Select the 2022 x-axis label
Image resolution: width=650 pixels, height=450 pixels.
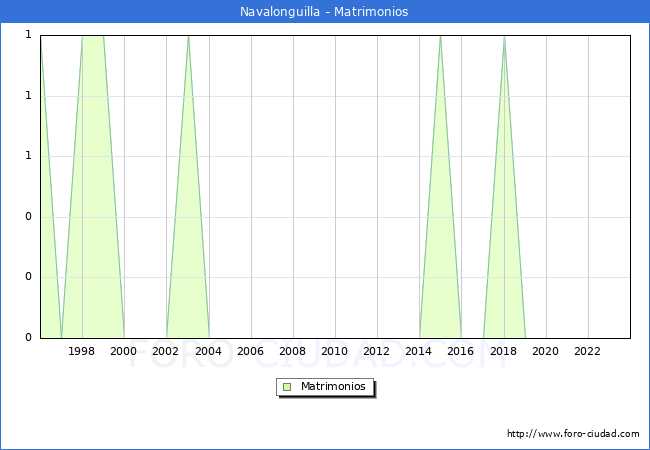tap(587, 351)
